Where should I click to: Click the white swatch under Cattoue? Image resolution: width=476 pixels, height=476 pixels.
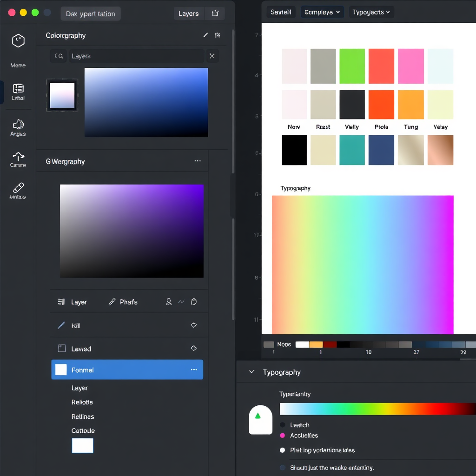click(82, 445)
